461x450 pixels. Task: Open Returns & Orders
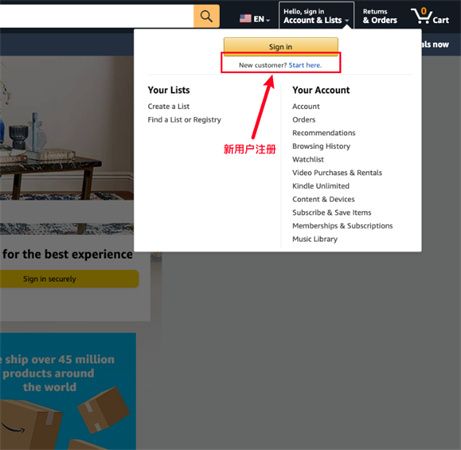380,16
